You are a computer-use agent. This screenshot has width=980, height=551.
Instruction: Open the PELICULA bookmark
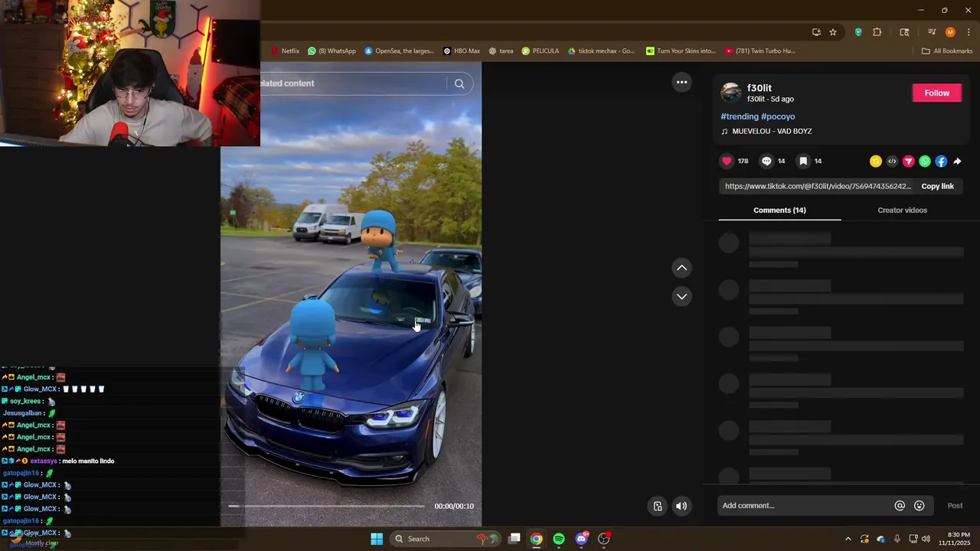(541, 51)
